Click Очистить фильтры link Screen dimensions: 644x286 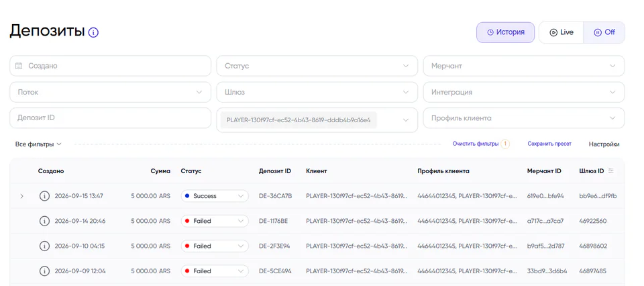click(x=476, y=144)
